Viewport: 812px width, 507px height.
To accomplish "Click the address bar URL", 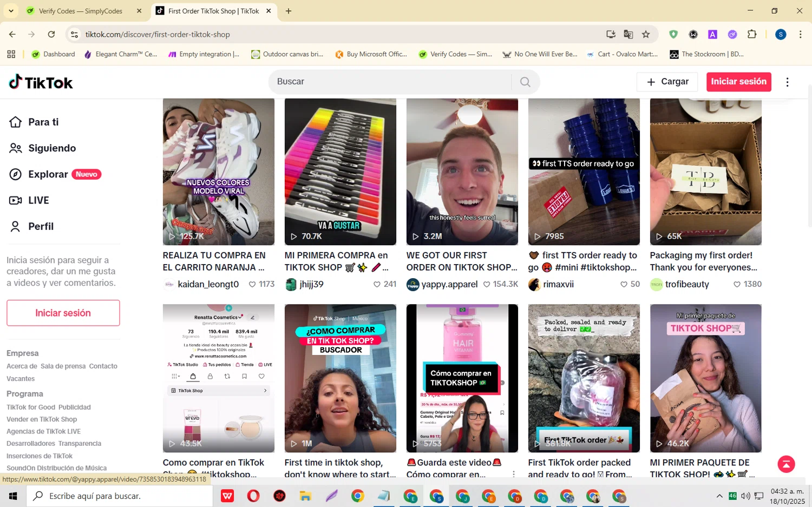I will tap(158, 34).
